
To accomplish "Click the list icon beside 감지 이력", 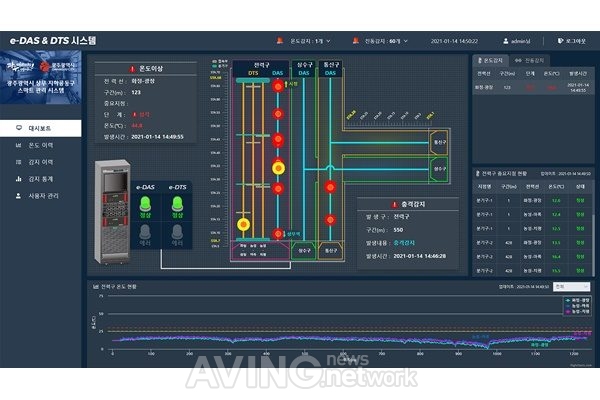I will [x=18, y=162].
